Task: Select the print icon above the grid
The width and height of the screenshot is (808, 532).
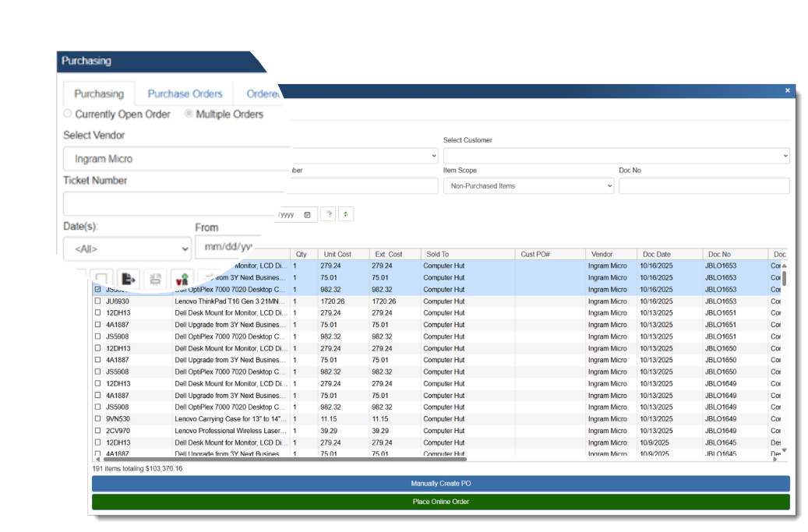Action: pos(155,279)
